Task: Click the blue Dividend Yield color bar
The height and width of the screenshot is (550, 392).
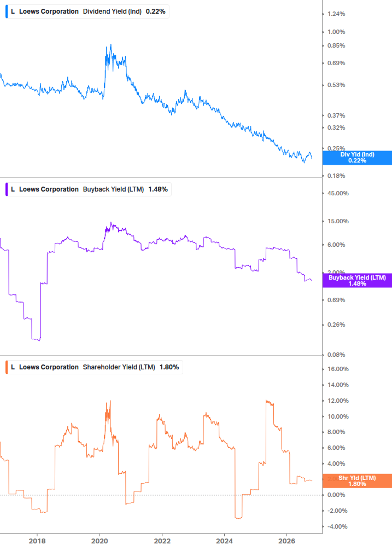Action: pos(7,11)
